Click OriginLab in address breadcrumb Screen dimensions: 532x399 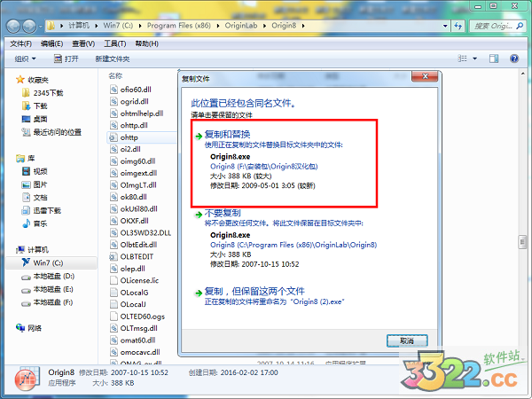click(241, 26)
